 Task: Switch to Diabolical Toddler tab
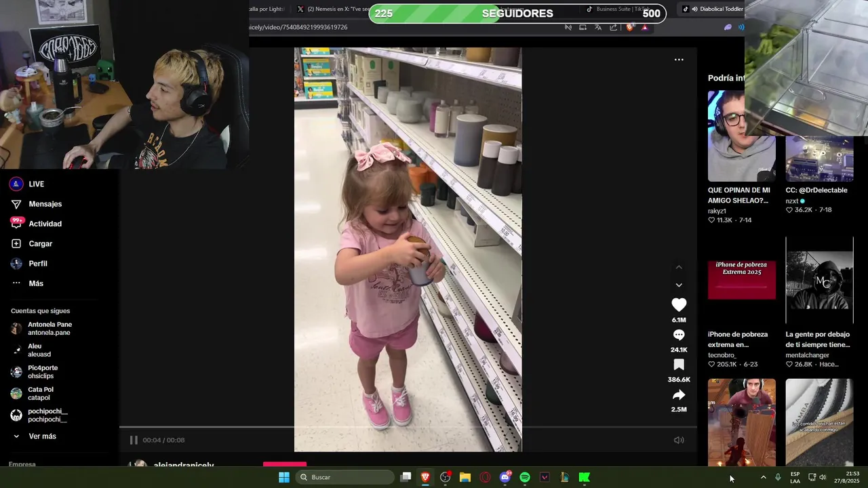[x=712, y=9]
